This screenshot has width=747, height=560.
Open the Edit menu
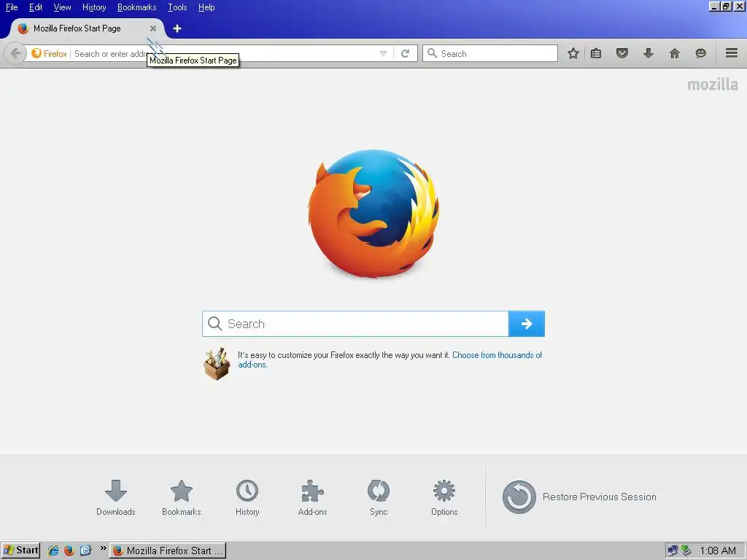(36, 7)
